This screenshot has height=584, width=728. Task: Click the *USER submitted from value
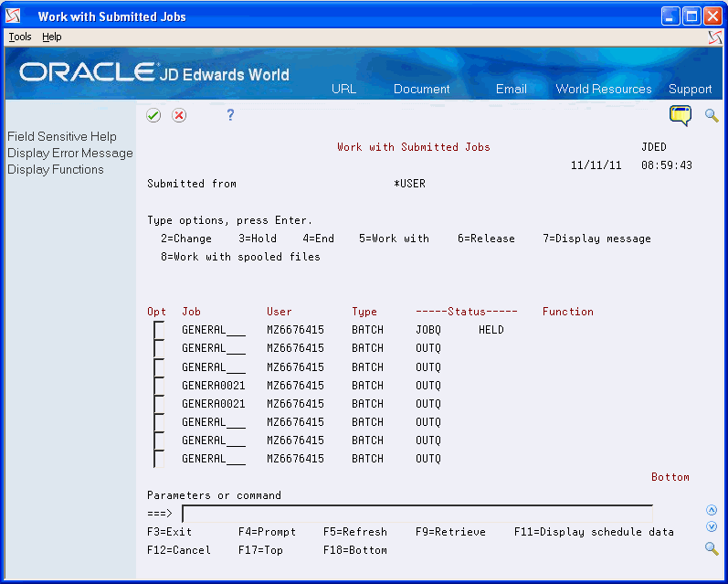[409, 183]
